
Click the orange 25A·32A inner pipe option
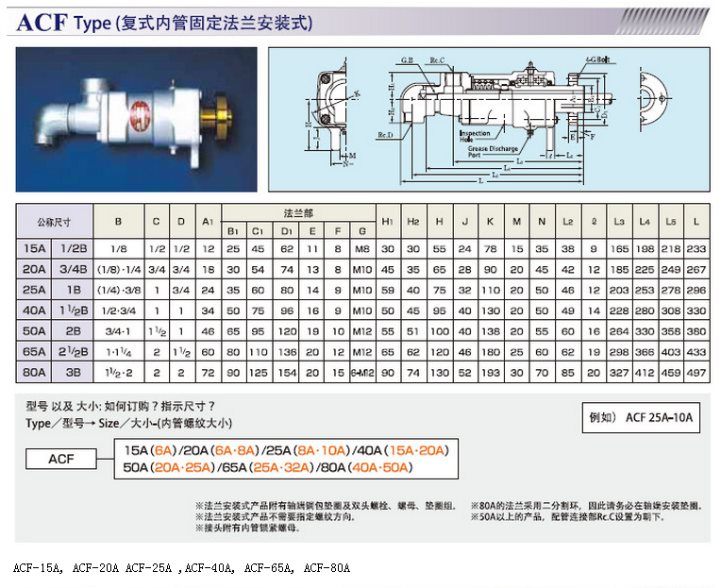(x=281, y=467)
